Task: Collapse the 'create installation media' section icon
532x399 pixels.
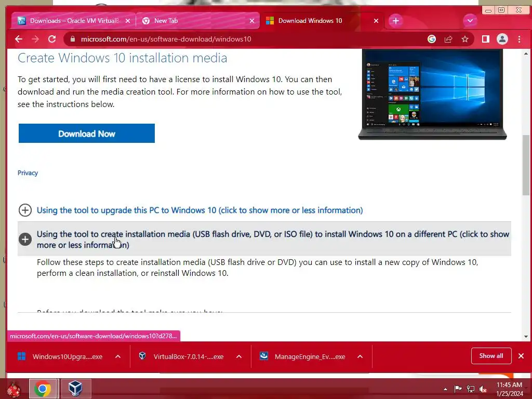Action: click(25, 239)
